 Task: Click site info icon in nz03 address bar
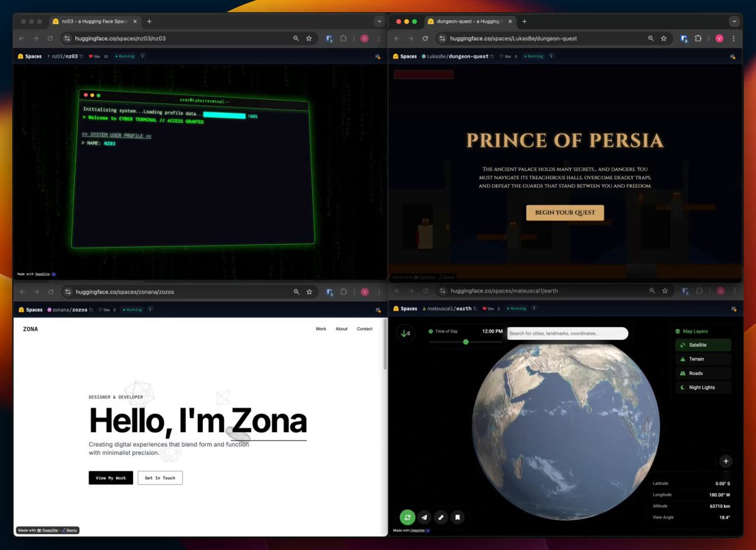[67, 38]
